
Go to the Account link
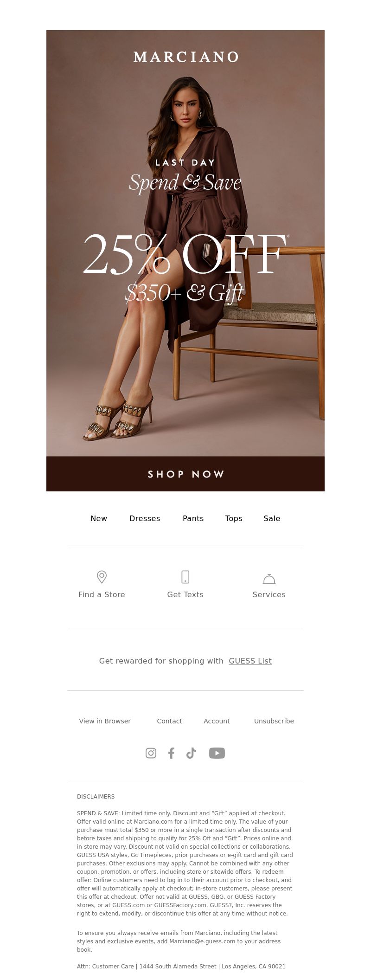pyautogui.click(x=217, y=721)
